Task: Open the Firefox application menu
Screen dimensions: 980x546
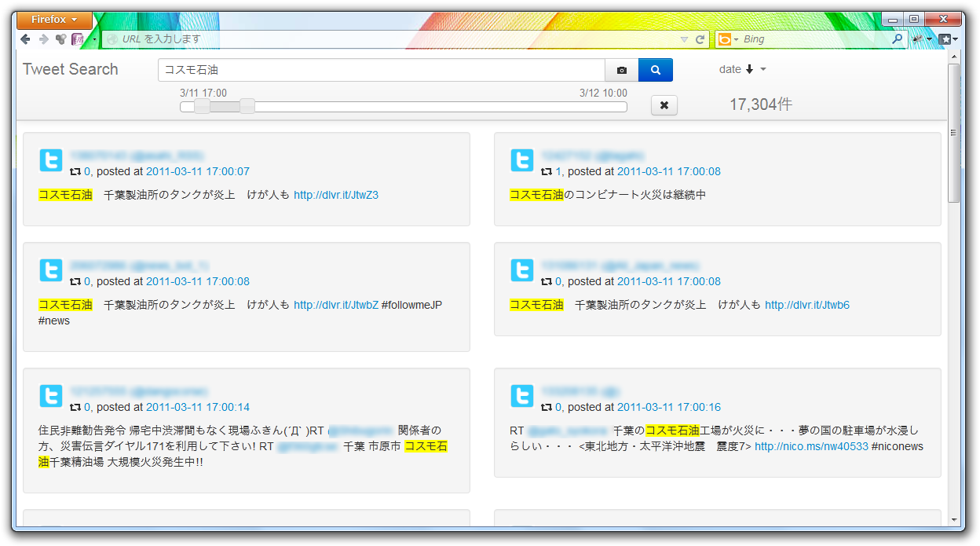Action: pyautogui.click(x=54, y=20)
